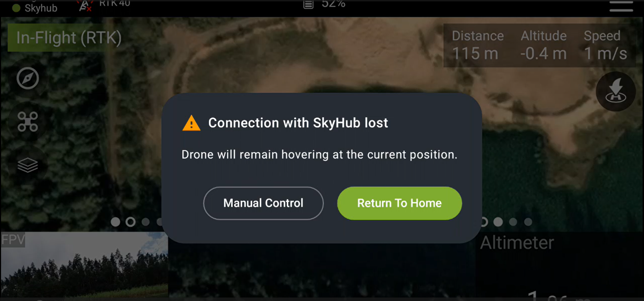The width and height of the screenshot is (644, 301).
Task: Open the compass orientation icon
Action: [28, 78]
